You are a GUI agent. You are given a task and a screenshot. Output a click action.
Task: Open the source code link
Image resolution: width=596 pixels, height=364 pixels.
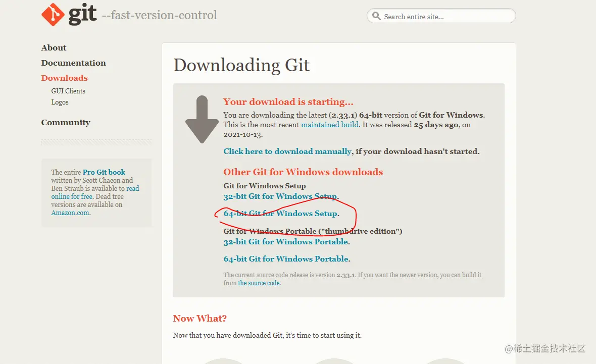pos(259,283)
